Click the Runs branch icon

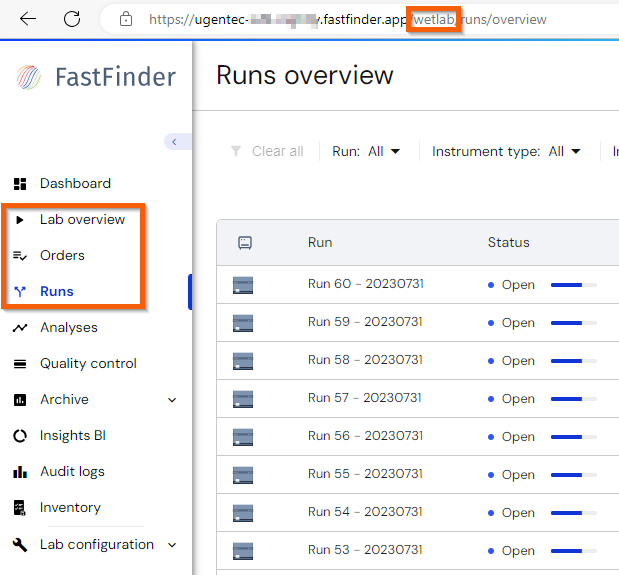point(20,292)
